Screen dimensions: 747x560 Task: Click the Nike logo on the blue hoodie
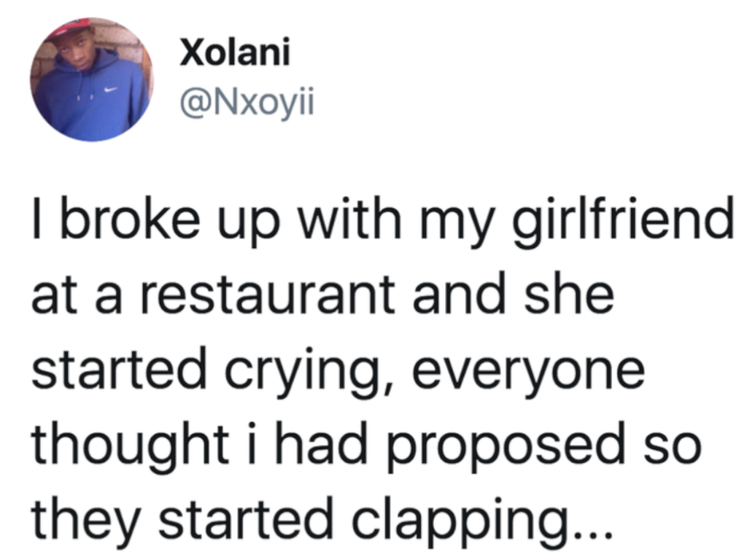109,90
